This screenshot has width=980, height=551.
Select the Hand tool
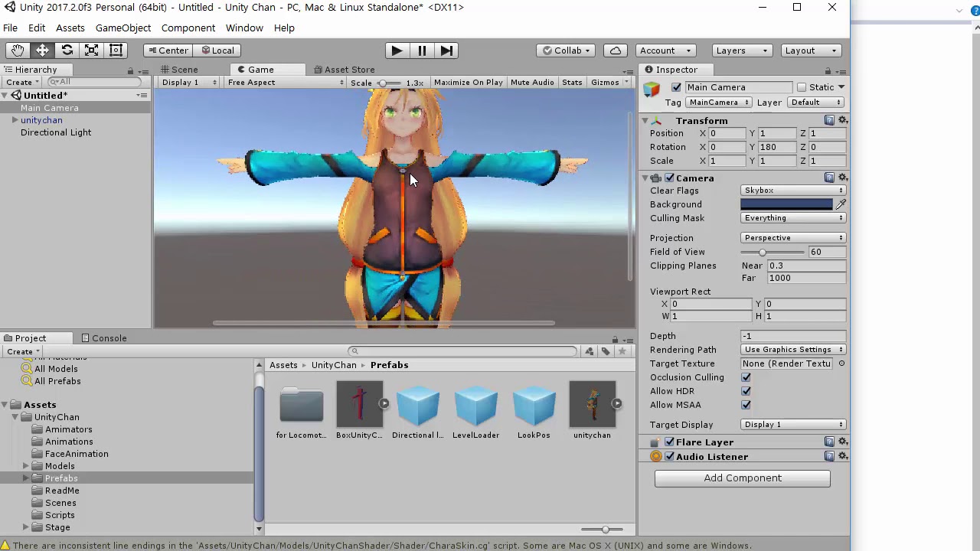click(x=17, y=51)
